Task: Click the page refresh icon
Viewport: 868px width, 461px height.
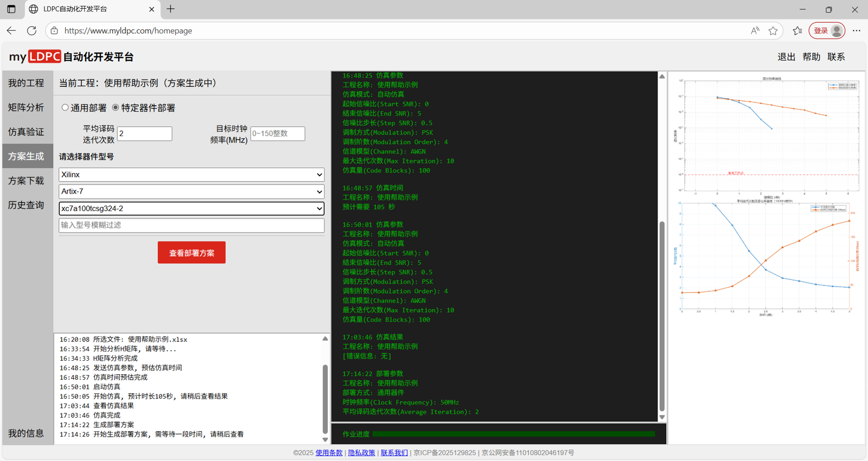Action: pyautogui.click(x=32, y=31)
